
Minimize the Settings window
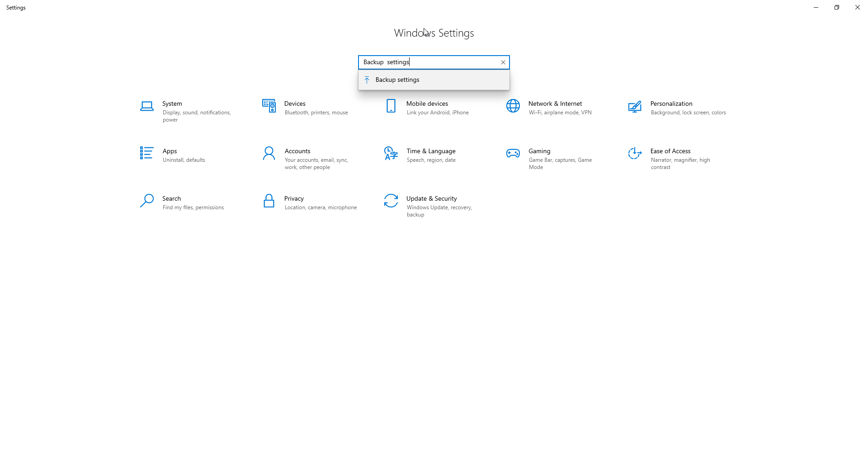[816, 7]
